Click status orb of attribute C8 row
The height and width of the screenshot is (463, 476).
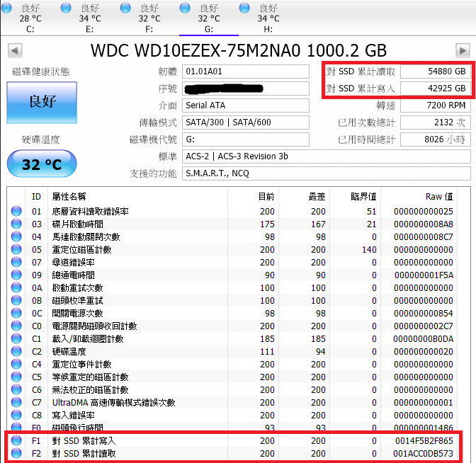coord(16,415)
